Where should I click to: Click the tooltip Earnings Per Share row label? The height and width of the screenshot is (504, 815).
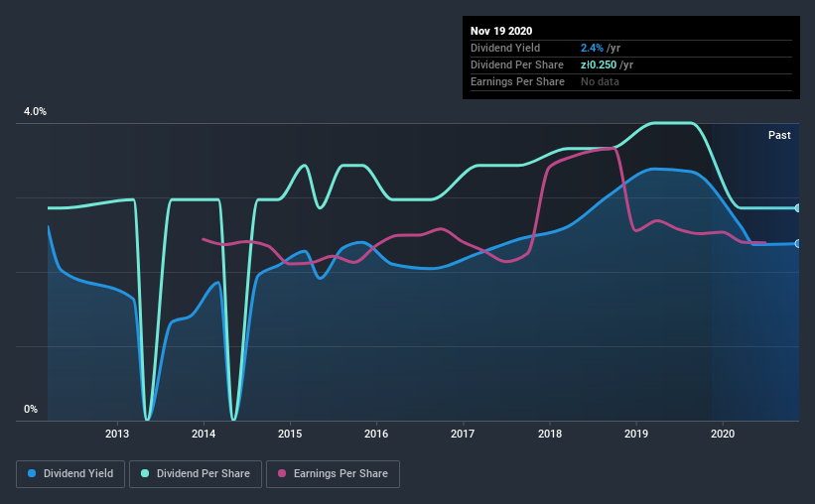pyautogui.click(x=517, y=81)
